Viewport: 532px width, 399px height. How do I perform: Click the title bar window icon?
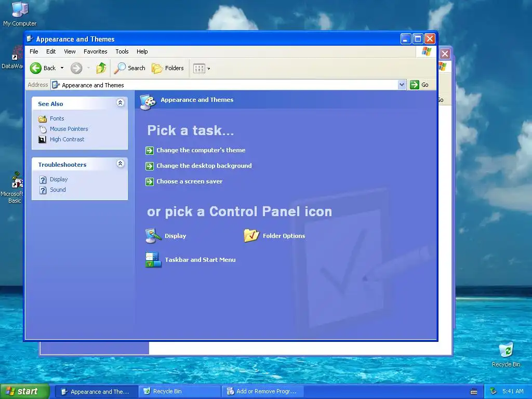(x=30, y=38)
